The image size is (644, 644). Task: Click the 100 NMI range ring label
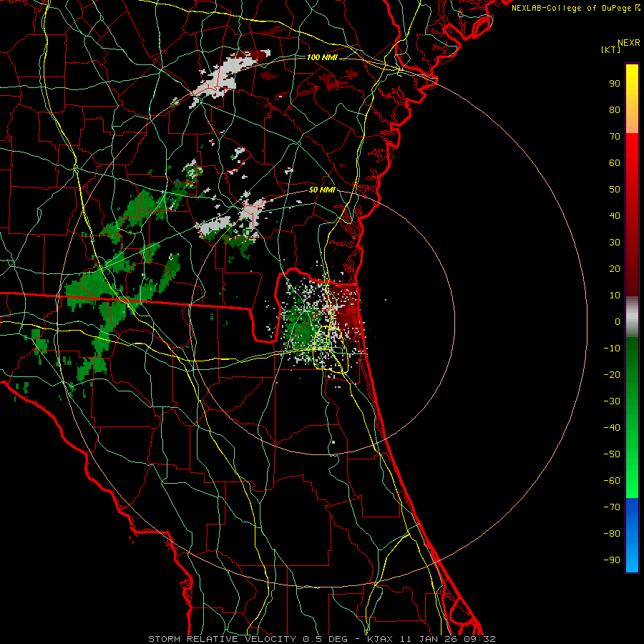point(322,57)
